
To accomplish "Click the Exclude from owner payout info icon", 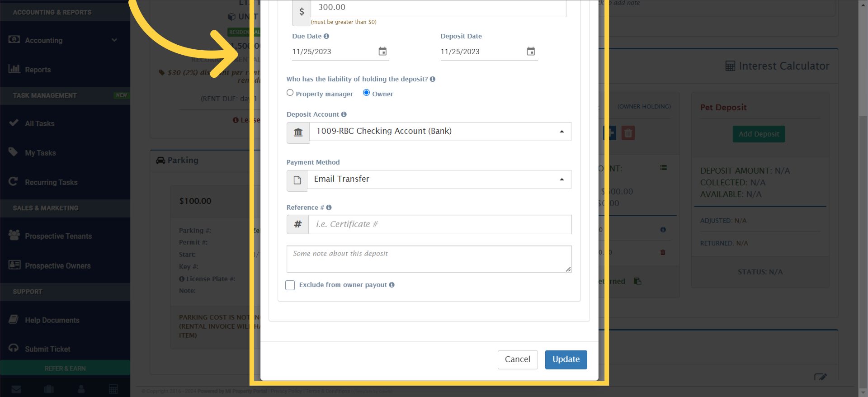I will pos(392,285).
